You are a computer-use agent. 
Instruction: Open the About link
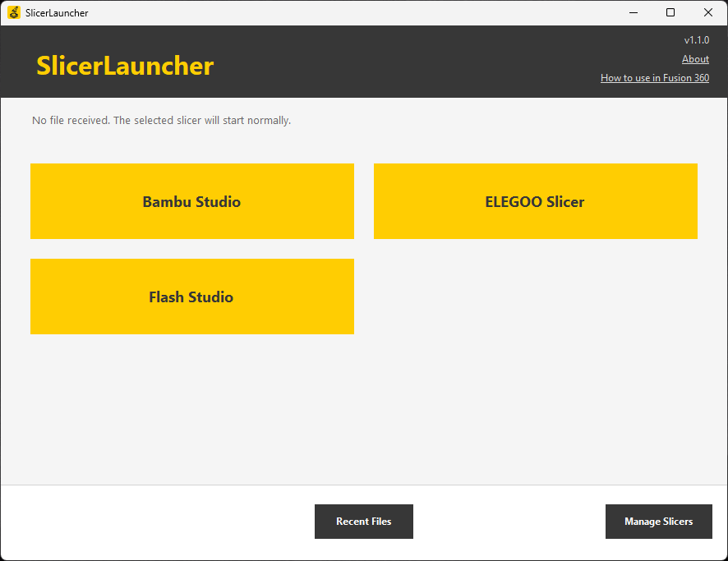click(x=695, y=59)
